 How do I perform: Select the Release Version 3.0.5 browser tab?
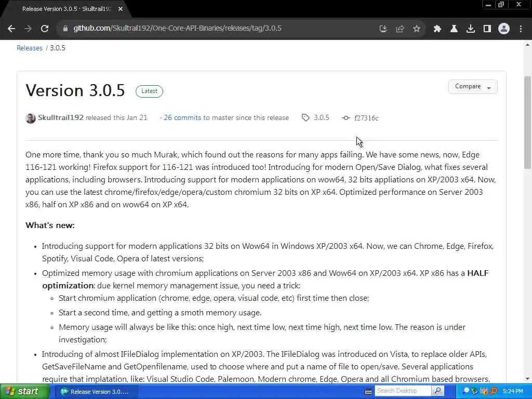coord(66,9)
